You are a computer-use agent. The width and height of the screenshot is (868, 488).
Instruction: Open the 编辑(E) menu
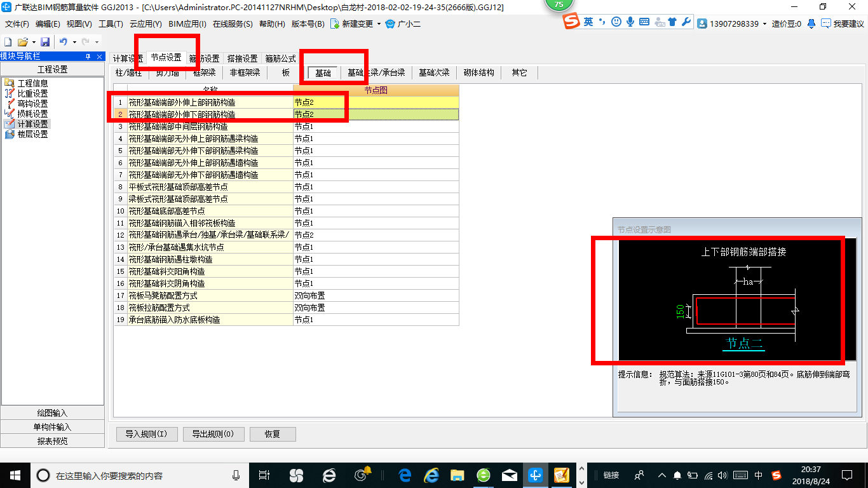coord(48,24)
